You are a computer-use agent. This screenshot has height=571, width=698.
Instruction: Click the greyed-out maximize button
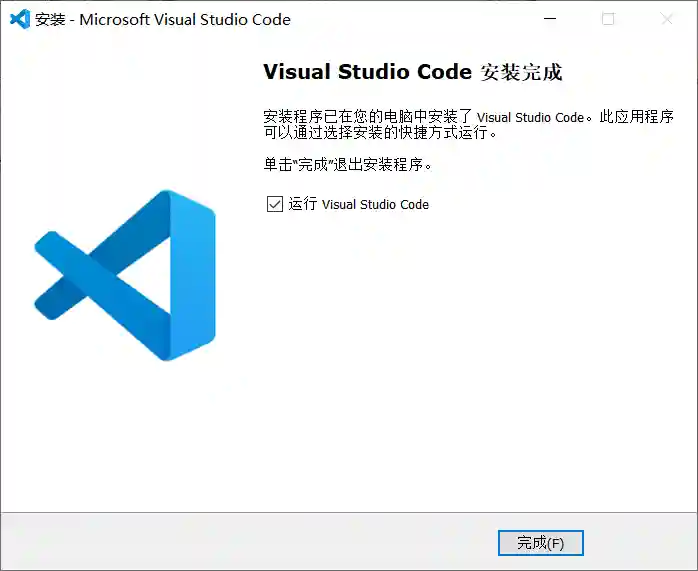608,19
